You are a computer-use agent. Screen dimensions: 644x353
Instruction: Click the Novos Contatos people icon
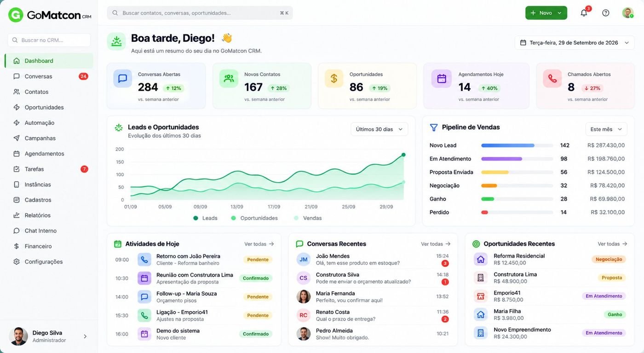pos(229,79)
